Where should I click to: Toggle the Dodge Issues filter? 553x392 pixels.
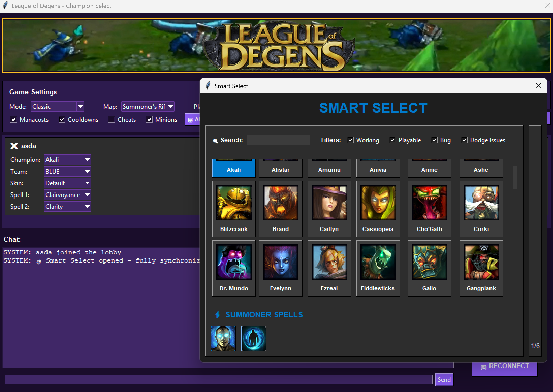click(x=464, y=140)
